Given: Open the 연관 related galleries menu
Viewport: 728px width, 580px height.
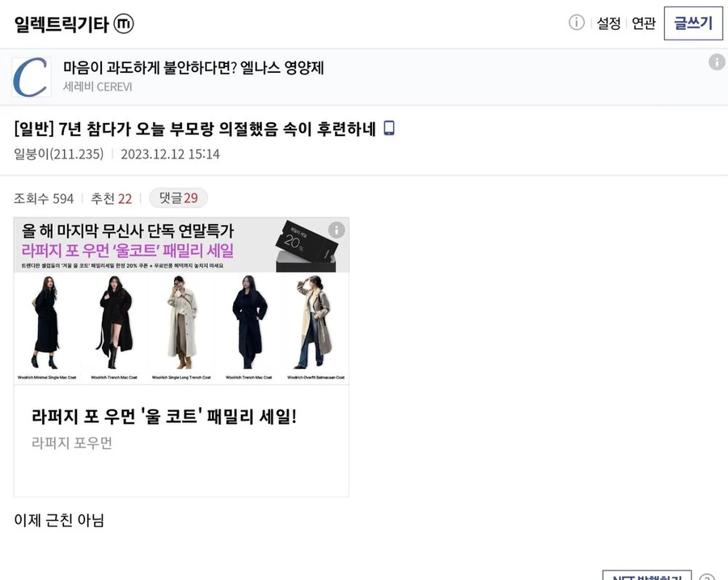Looking at the screenshot, I should (x=644, y=24).
